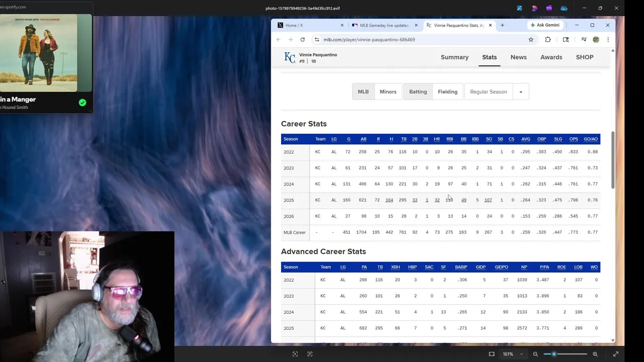Image resolution: width=644 pixels, height=362 pixels.
Task: Click the browser forward arrow
Action: click(290, 40)
